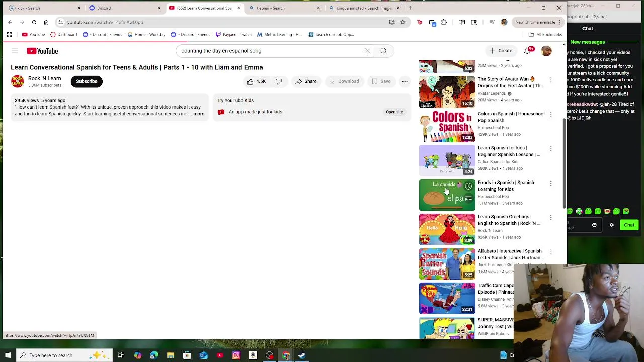This screenshot has height=362, width=644.
Task: Open Colors in Spanish video thumbnail
Action: pyautogui.click(x=447, y=126)
